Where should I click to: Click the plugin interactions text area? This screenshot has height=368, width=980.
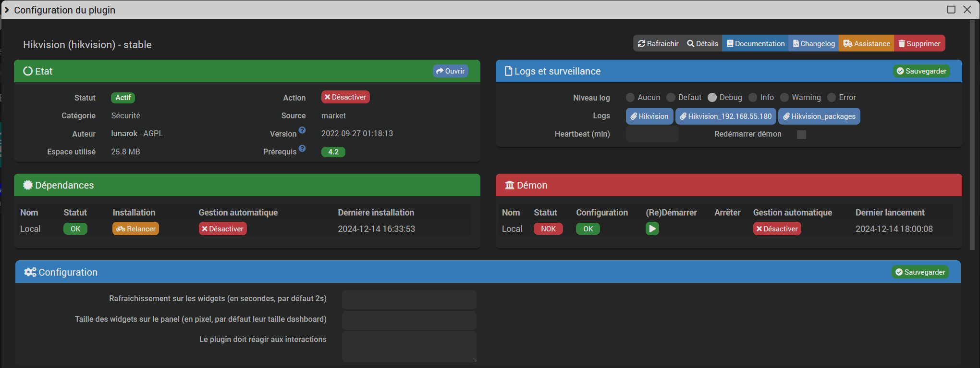pyautogui.click(x=409, y=346)
